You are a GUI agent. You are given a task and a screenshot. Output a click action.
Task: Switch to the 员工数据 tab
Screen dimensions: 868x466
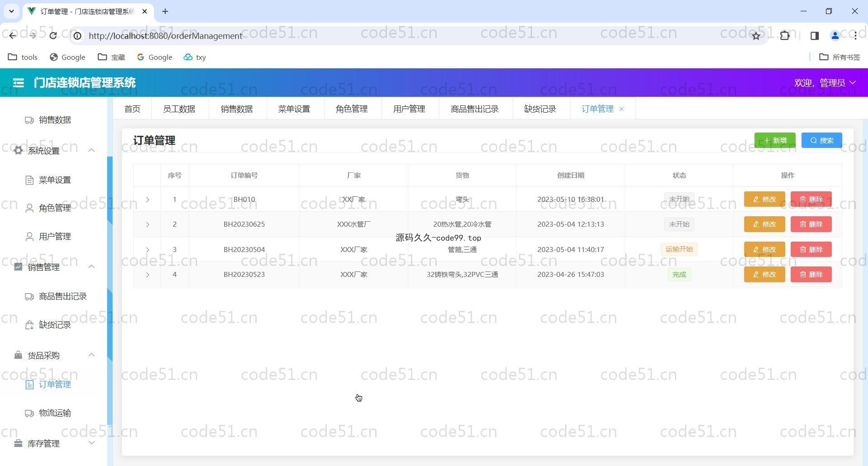click(x=179, y=109)
